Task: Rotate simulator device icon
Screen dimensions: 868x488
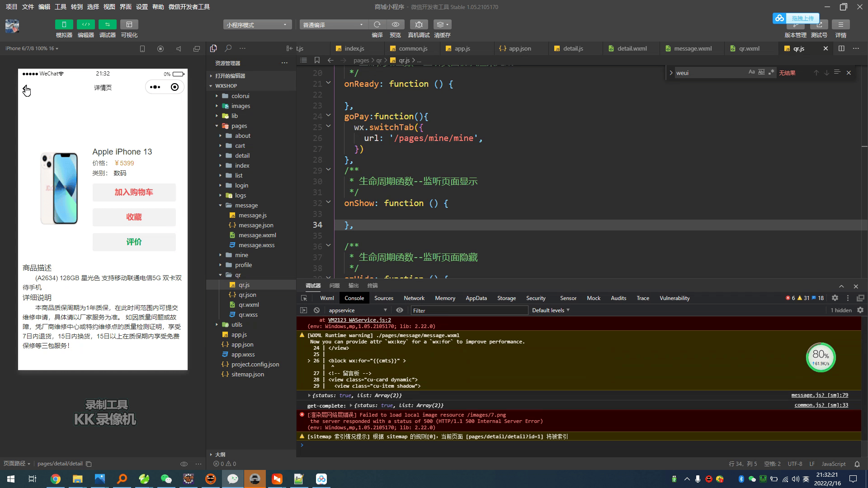Action: tap(142, 49)
